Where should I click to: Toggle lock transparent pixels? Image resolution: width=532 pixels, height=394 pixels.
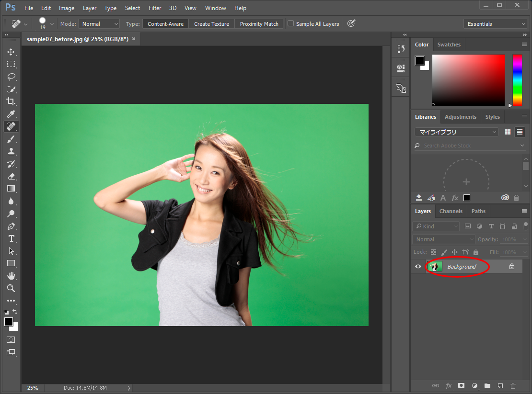(434, 252)
